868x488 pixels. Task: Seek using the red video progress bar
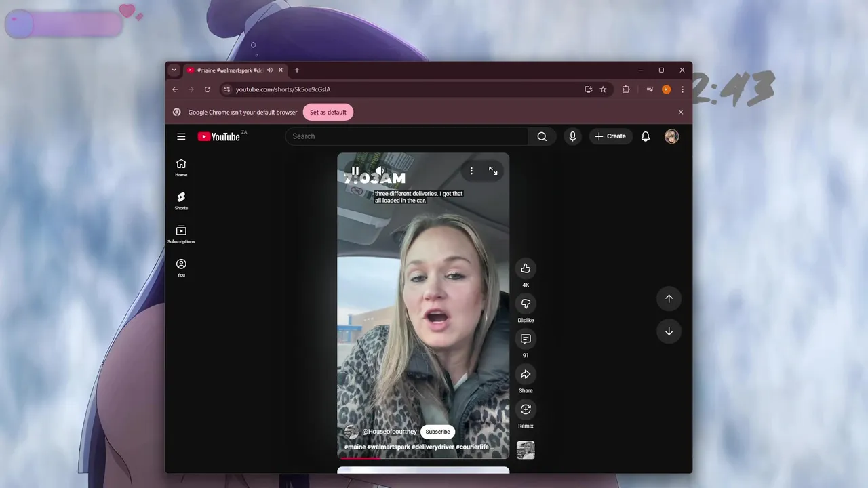(423, 458)
